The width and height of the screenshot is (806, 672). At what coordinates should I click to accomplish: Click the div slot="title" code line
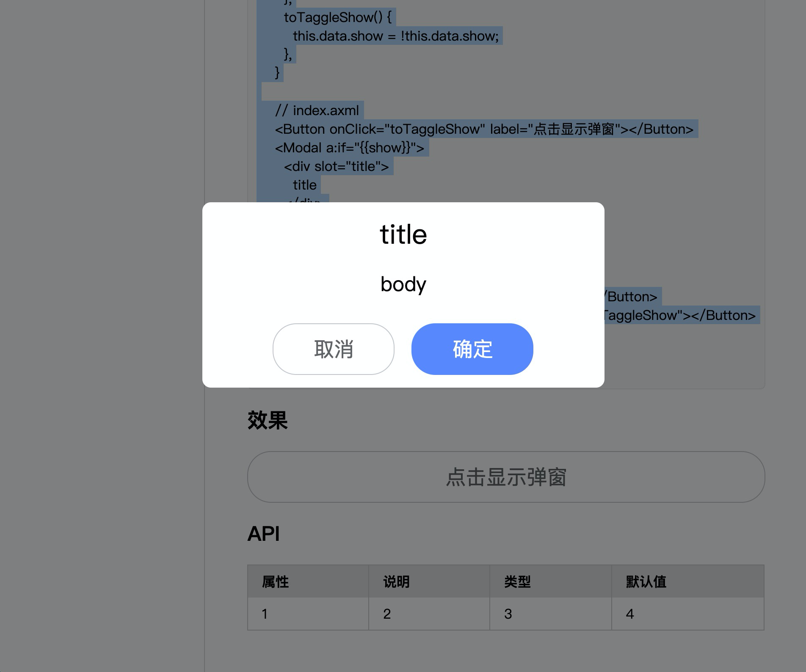[x=337, y=166]
